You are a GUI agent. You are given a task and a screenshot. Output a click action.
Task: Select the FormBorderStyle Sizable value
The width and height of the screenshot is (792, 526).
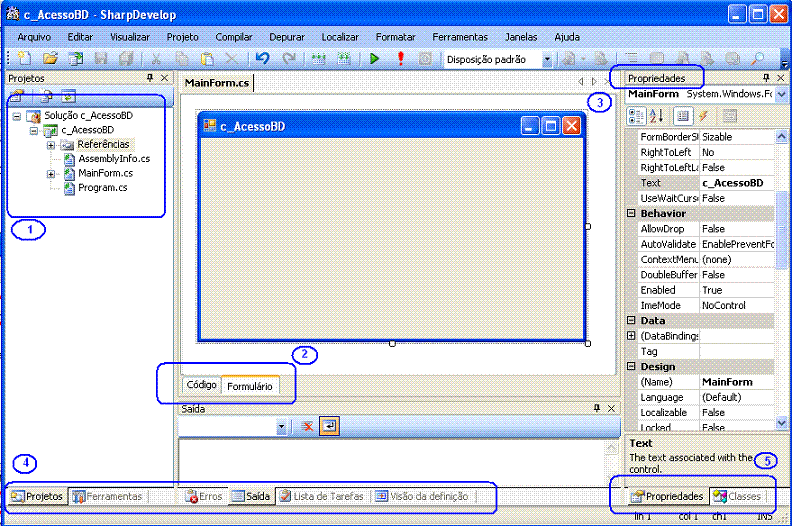(x=737, y=137)
